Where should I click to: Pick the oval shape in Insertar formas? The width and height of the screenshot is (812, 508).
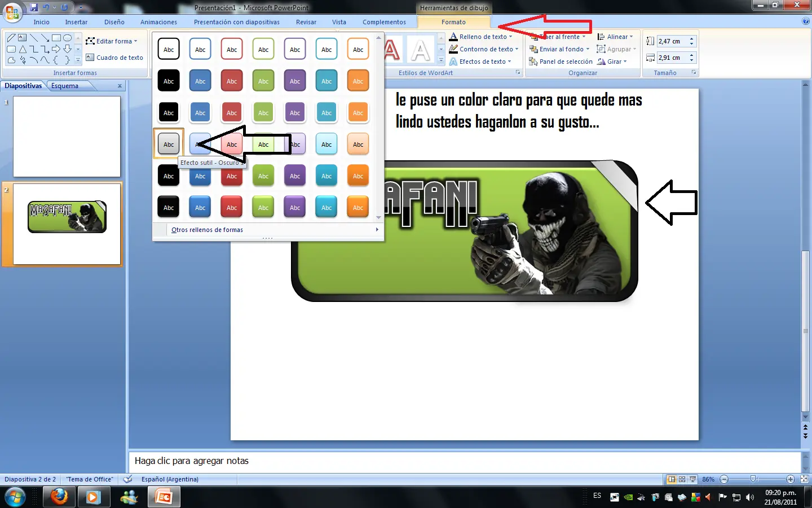pyautogui.click(x=68, y=38)
